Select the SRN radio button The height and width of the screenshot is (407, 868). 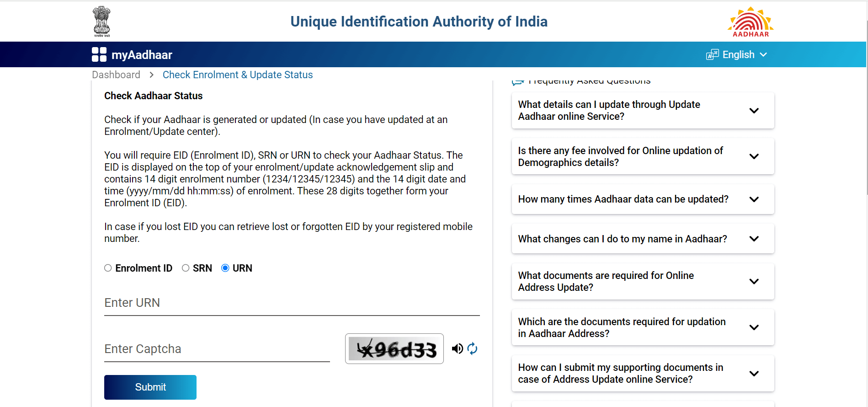click(x=186, y=268)
